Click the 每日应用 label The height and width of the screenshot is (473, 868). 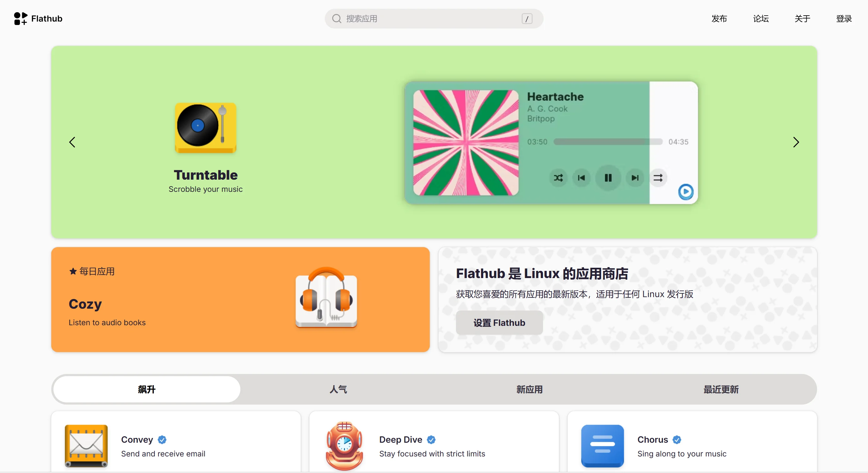[97, 271]
